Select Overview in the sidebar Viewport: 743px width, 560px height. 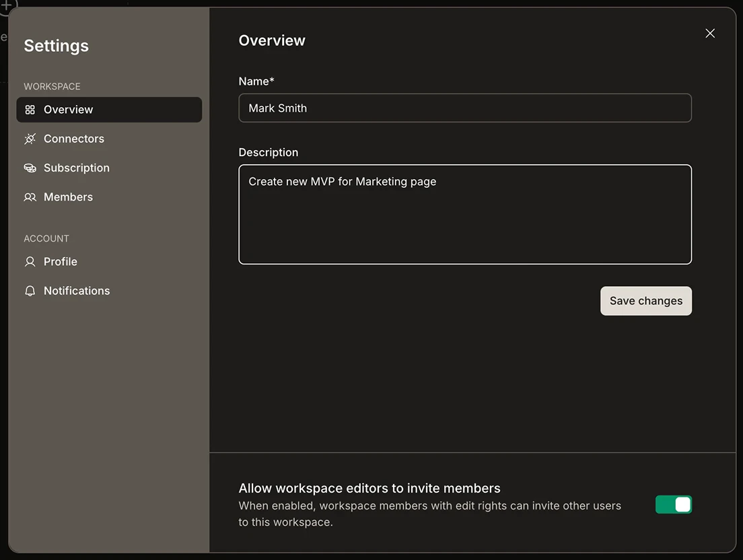coord(68,109)
